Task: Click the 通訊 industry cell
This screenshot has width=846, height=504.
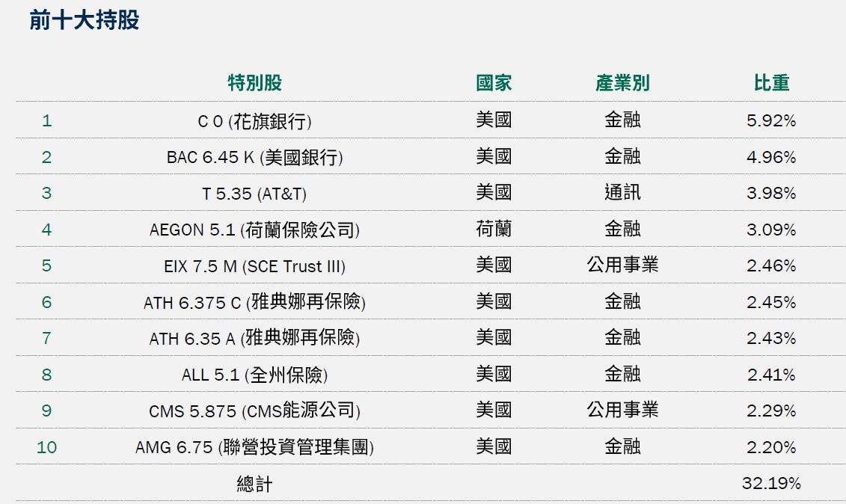Action: (x=622, y=193)
